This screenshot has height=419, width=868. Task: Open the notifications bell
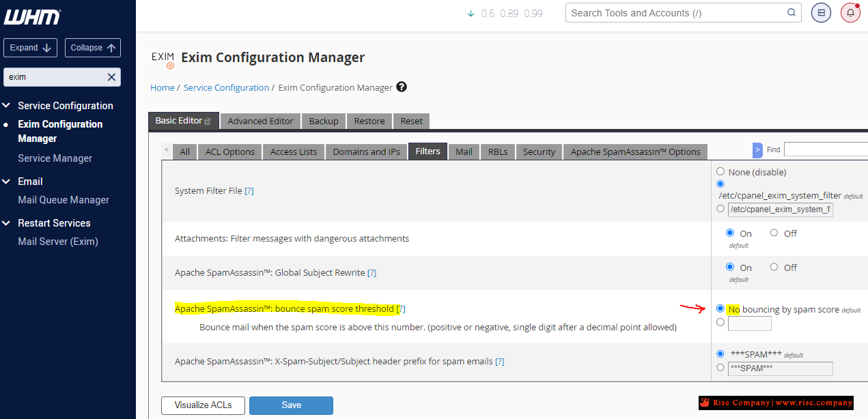click(x=850, y=12)
